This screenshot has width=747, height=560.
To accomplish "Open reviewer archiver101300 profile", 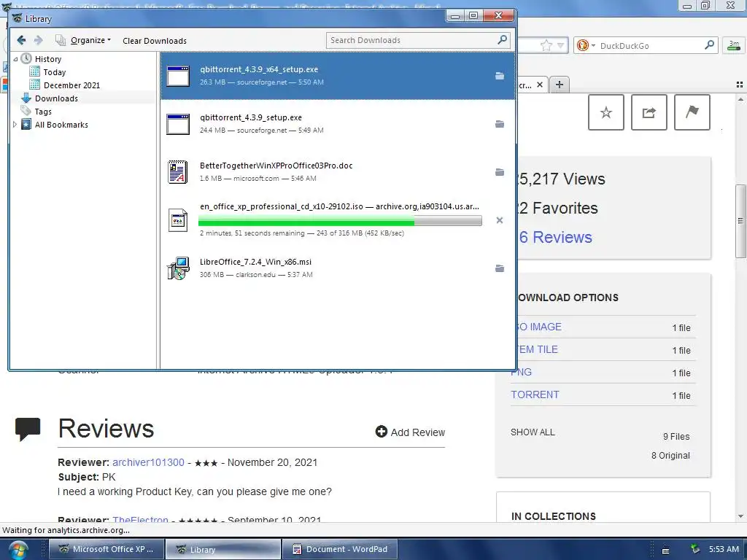I will pos(148,462).
